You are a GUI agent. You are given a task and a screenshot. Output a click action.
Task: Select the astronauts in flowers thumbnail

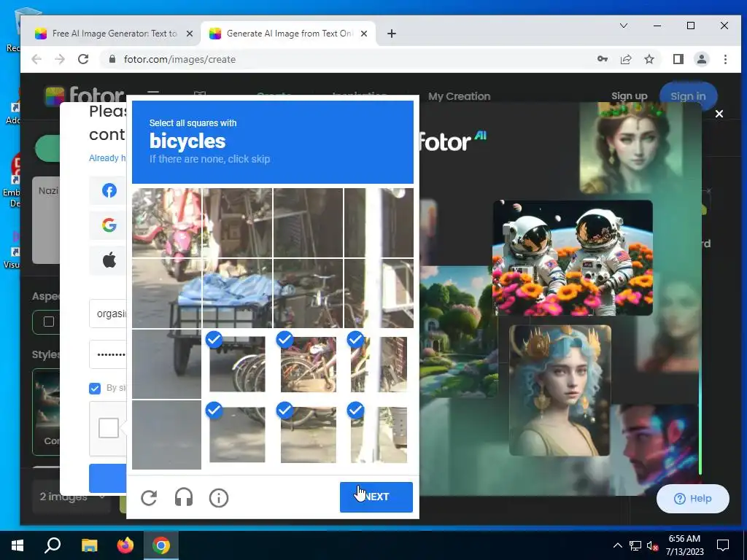click(x=573, y=257)
